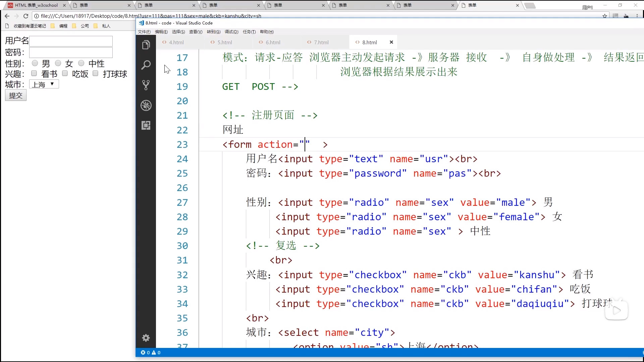This screenshot has height=362, width=644.
Task: Click the settings gear in activity bar
Action: 146,338
